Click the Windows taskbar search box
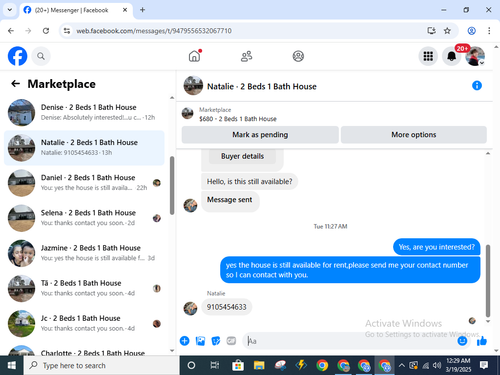Screen dimensions: 500x375 coord(102,365)
